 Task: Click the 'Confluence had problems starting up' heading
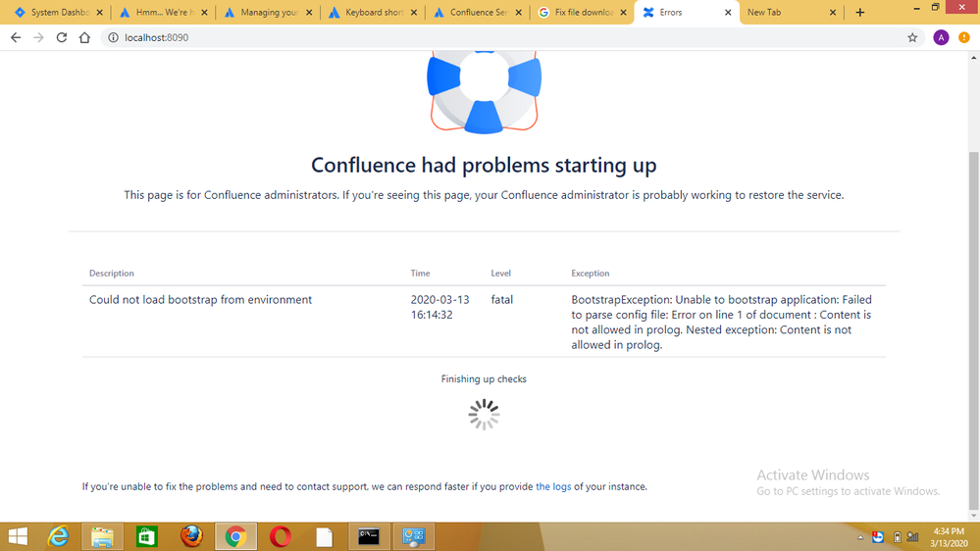484,165
